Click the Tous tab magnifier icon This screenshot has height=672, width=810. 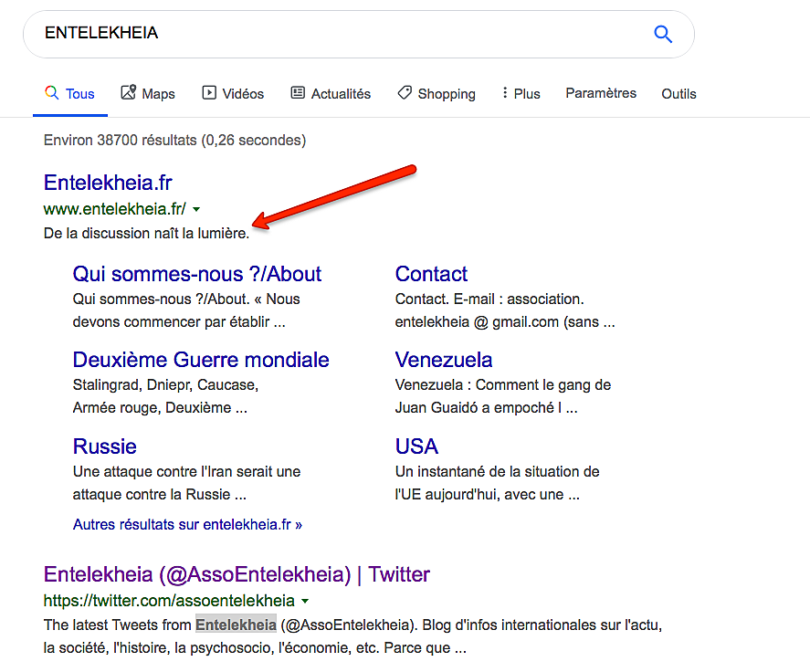52,93
